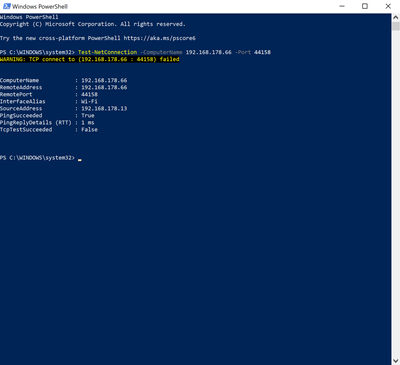Click the blinking cursor at the prompt
This screenshot has width=400, height=365.
80,160
